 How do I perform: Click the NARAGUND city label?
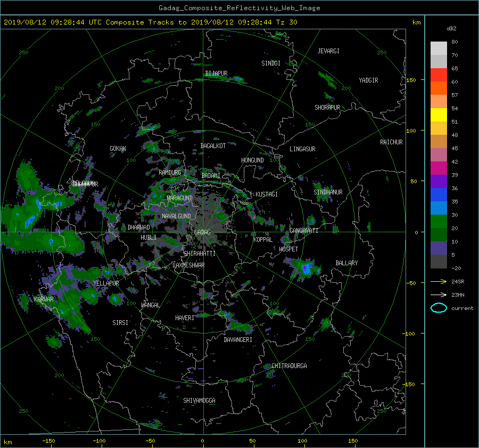(180, 198)
